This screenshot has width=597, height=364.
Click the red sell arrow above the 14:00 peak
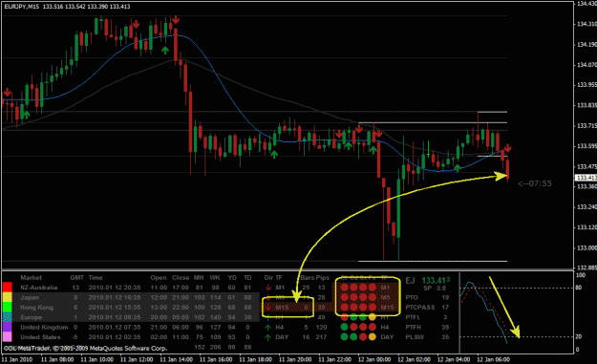click(x=175, y=19)
